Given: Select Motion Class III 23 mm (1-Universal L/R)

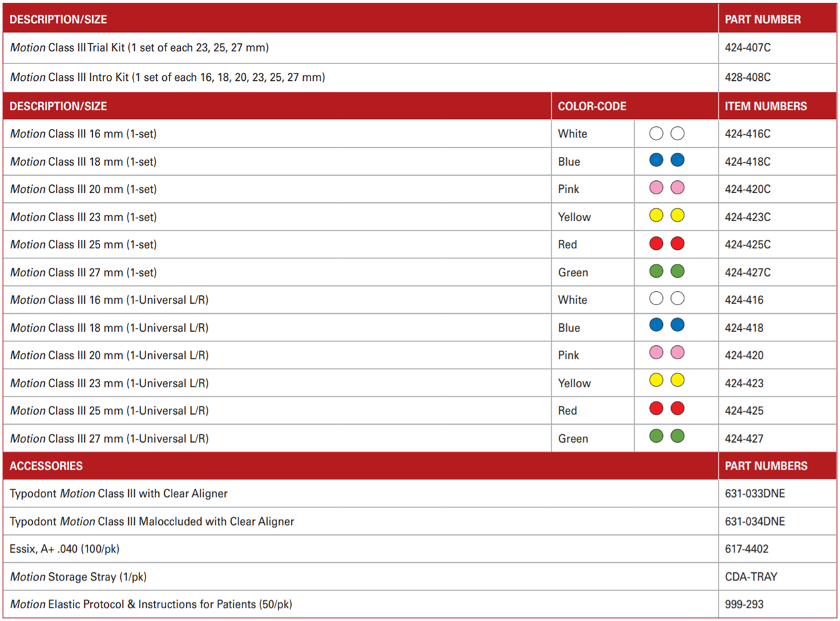Looking at the screenshot, I should [110, 383].
